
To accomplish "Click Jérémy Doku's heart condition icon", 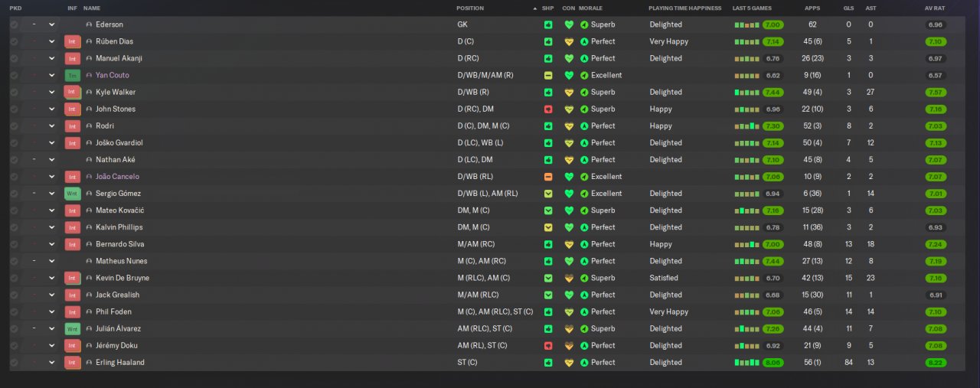I will tap(569, 346).
